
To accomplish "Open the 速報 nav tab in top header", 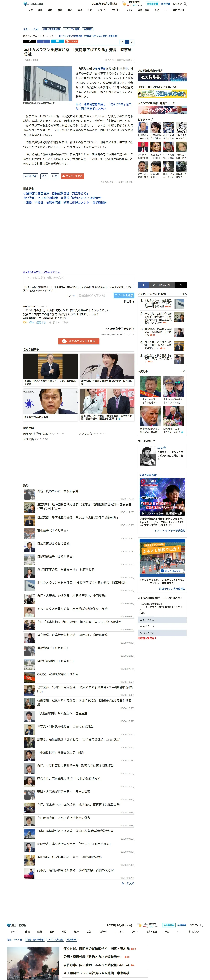I will pos(40,10).
